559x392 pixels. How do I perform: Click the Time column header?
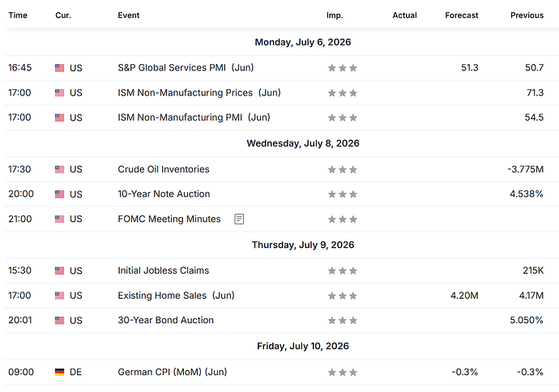pos(18,15)
